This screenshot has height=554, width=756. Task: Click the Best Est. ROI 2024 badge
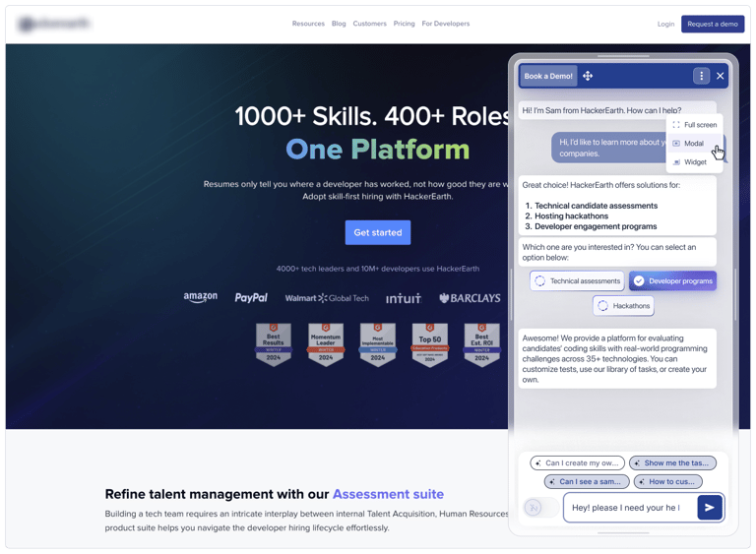(481, 344)
